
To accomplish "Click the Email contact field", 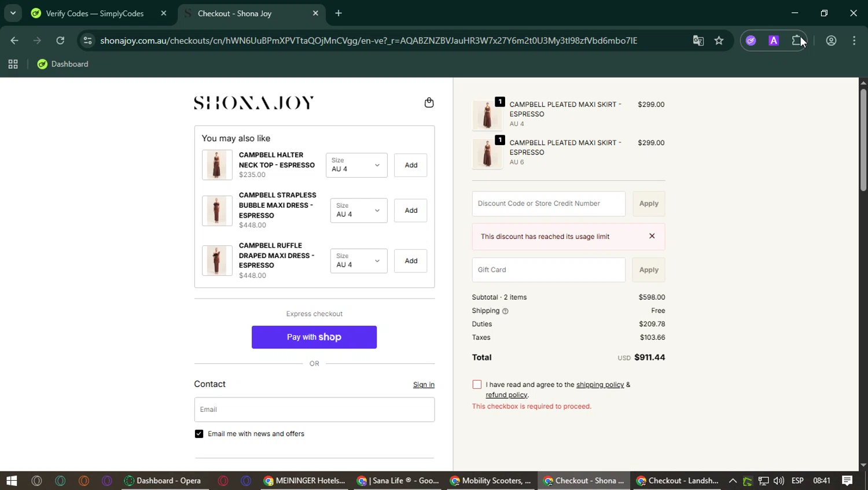I will pos(314,410).
